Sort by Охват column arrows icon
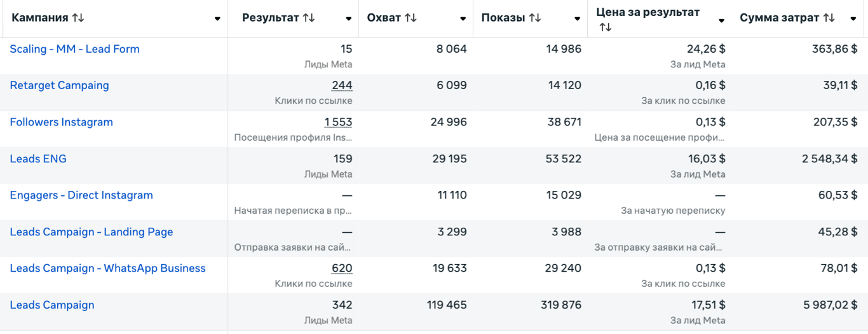Viewport: 868px width, 334px height. coord(410,18)
